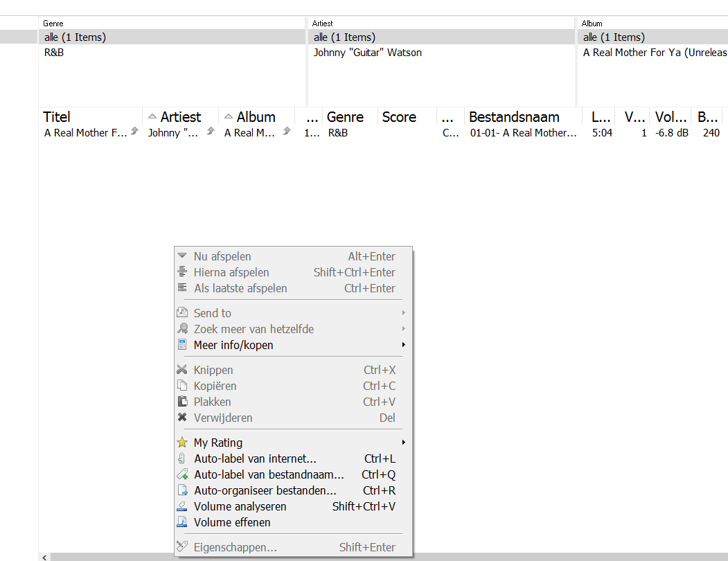Screen dimensions: 728x561
Task: Click the Volume analyseren icon
Action: tap(182, 506)
